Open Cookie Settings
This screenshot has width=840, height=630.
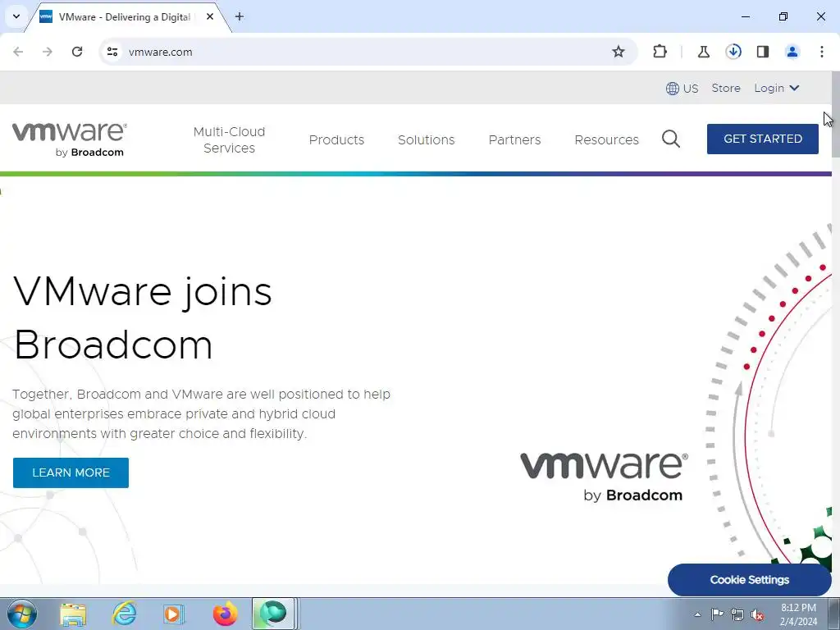coord(749,580)
